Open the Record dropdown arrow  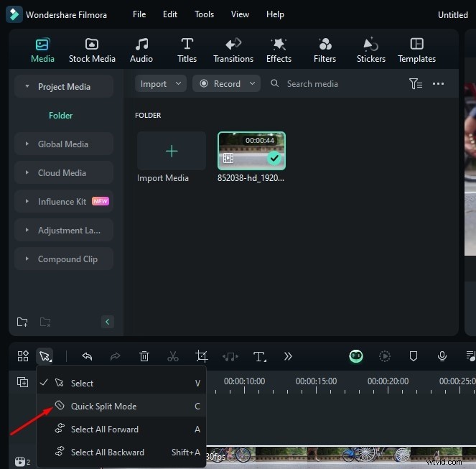tap(252, 83)
